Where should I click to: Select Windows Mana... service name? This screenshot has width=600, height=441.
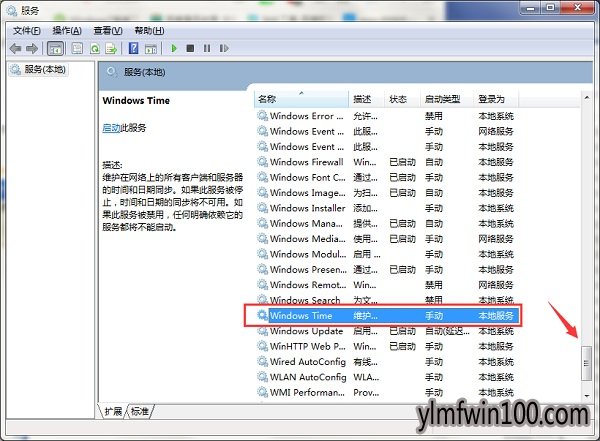[306, 223]
